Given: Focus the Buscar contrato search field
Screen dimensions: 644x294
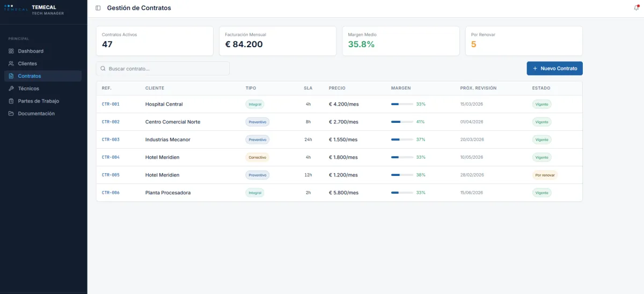Looking at the screenshot, I should click(163, 69).
